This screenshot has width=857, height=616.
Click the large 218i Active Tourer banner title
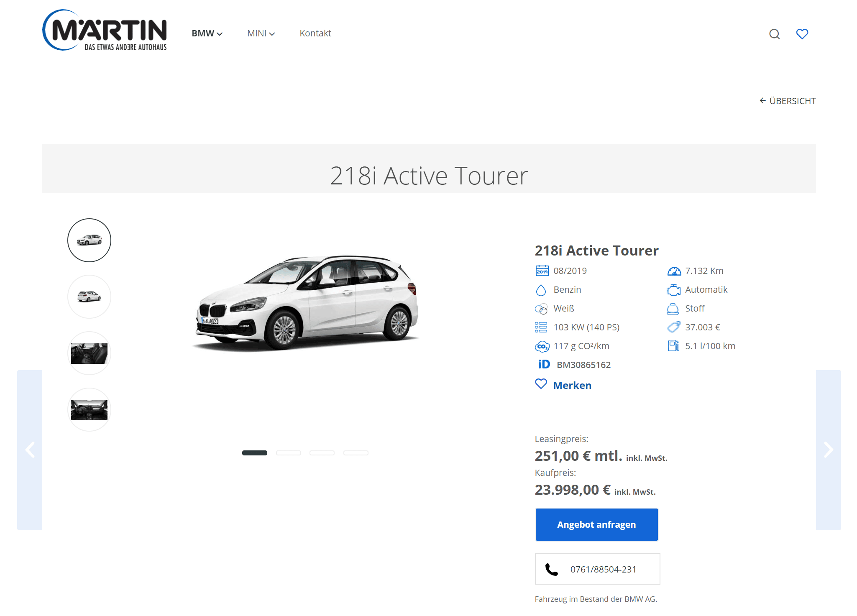[429, 176]
